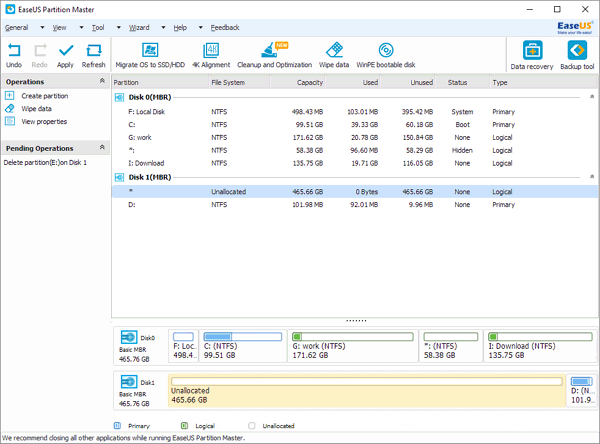Collapse the Disk 1(MBR) group
The image size is (600, 444).
pos(592,176)
